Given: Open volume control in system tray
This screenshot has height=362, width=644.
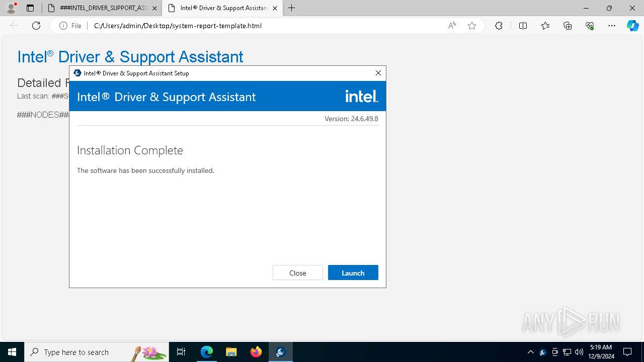Looking at the screenshot, I should [x=579, y=352].
